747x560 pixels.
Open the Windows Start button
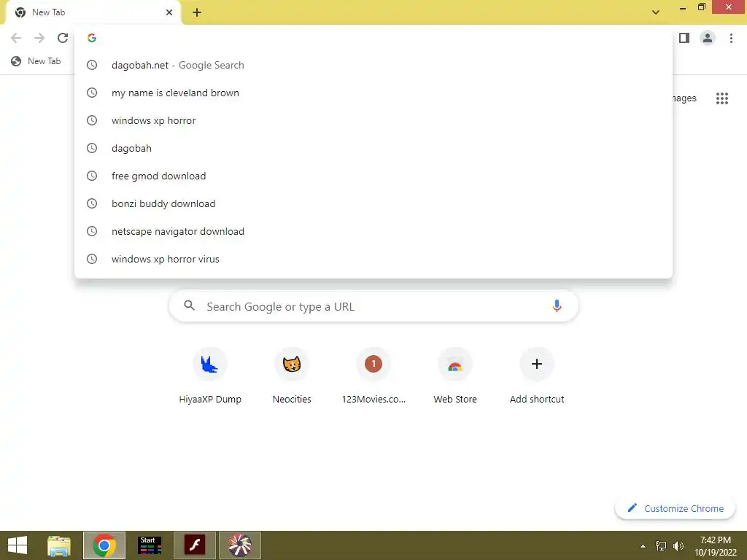[x=18, y=545]
